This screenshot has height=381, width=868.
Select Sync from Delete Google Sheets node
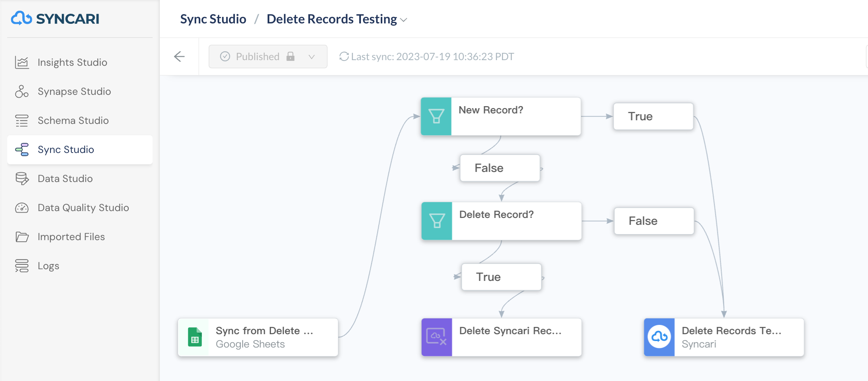(258, 337)
